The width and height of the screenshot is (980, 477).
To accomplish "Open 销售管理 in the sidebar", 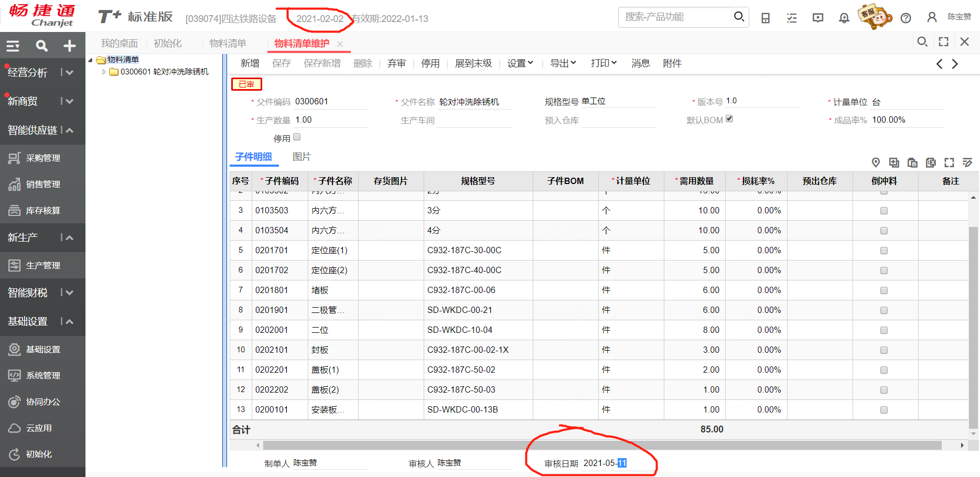I will click(42, 184).
